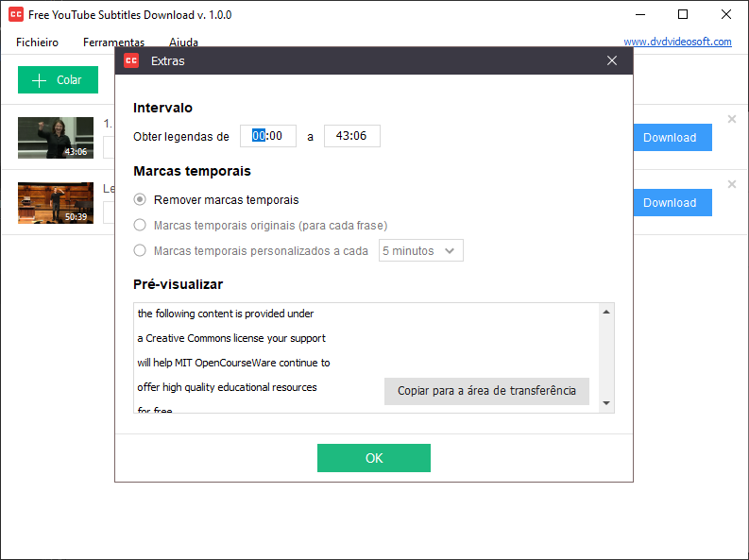
Task: Minimize the main application window
Action: (x=640, y=14)
